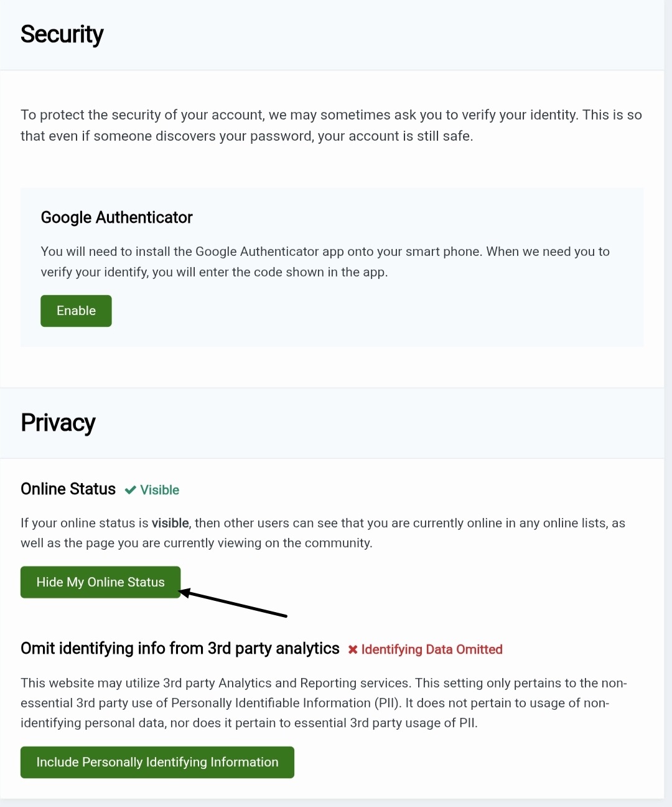Click the 3rd party Analytics and Reporting paragraph
The image size is (672, 807).
click(324, 703)
